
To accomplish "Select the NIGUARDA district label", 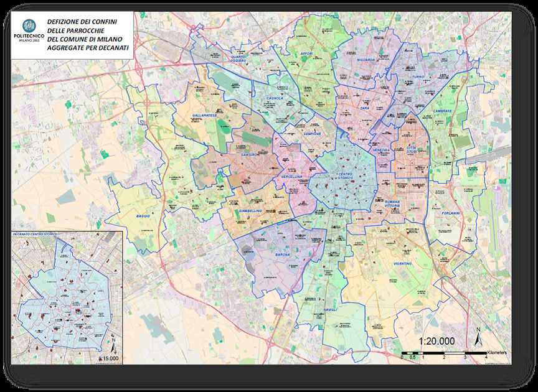I will [x=366, y=60].
